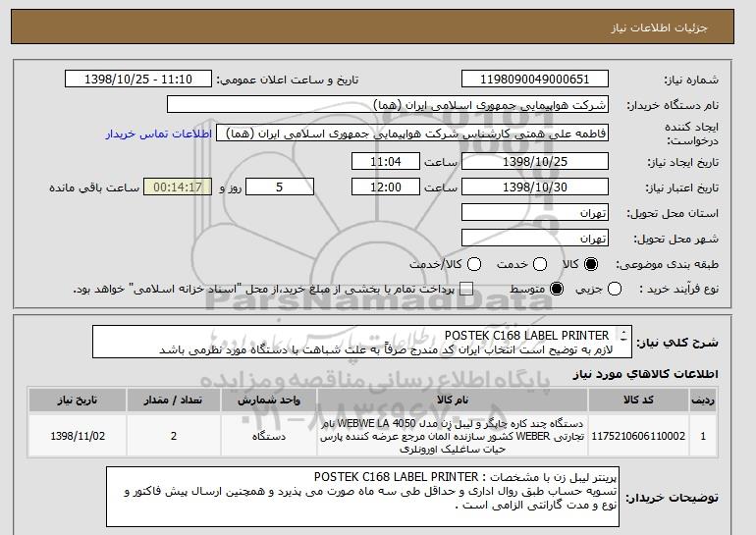This screenshot has width=756, height=535.
Task: Click the row number 1 cell
Action: coord(703,436)
